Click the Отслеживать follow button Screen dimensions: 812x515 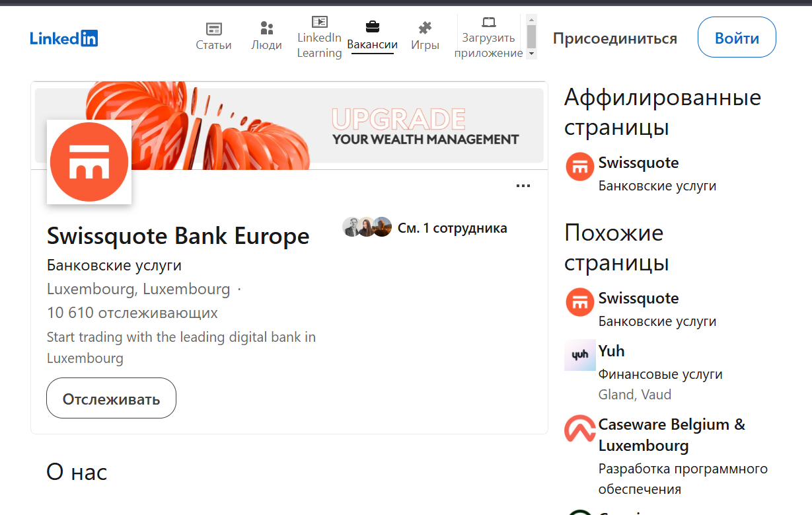(x=111, y=398)
